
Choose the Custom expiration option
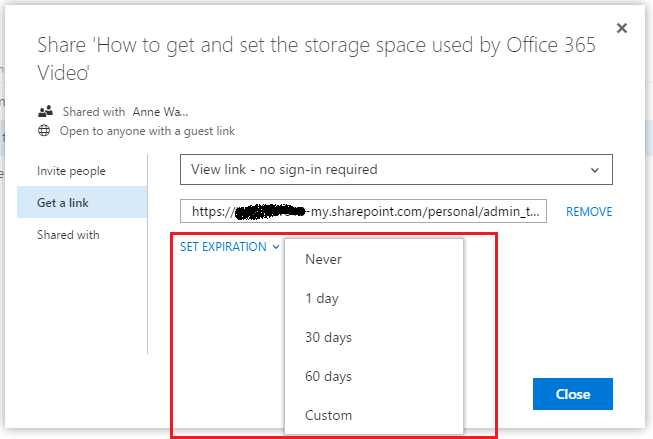328,415
